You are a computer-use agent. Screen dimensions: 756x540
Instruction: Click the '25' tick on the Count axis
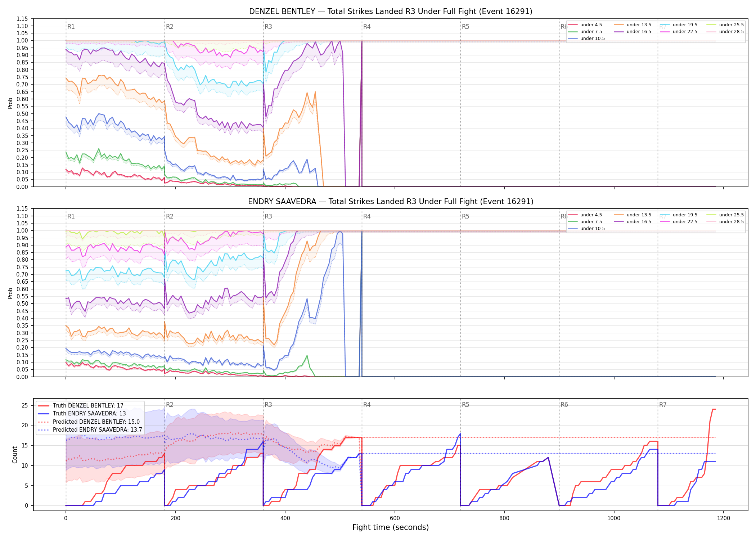coord(25,405)
